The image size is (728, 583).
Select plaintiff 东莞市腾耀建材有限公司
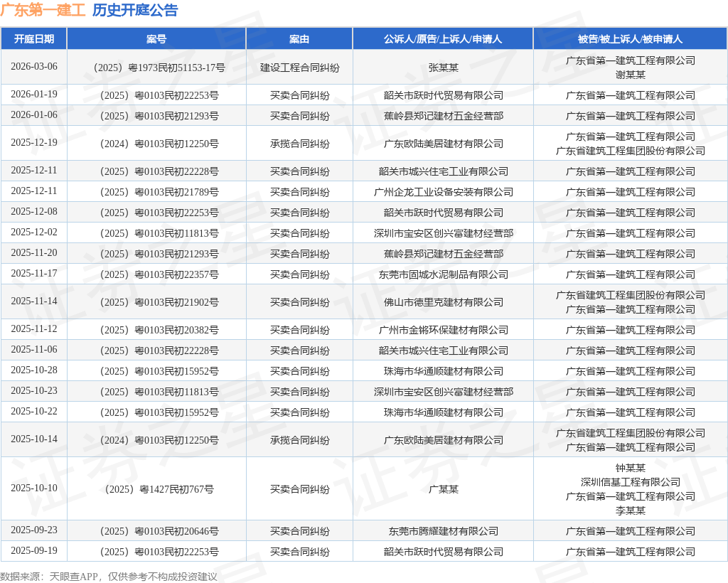[444, 532]
